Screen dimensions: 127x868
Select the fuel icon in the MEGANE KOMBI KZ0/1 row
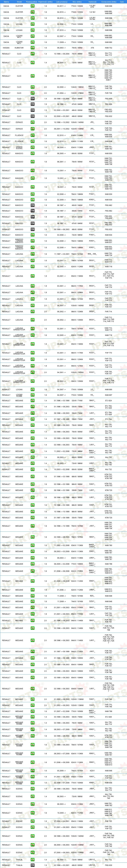[x=33, y=770]
